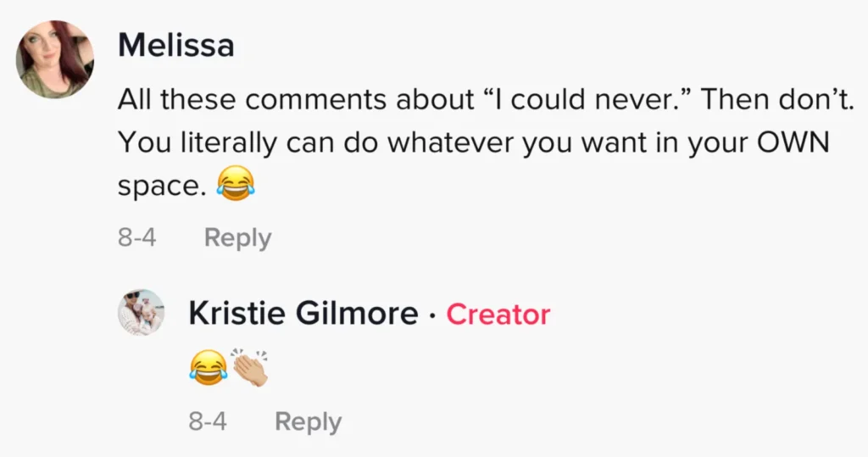This screenshot has width=868, height=457.
Task: Click the 8-4 date under Melissa's comment
Action: [x=136, y=238]
